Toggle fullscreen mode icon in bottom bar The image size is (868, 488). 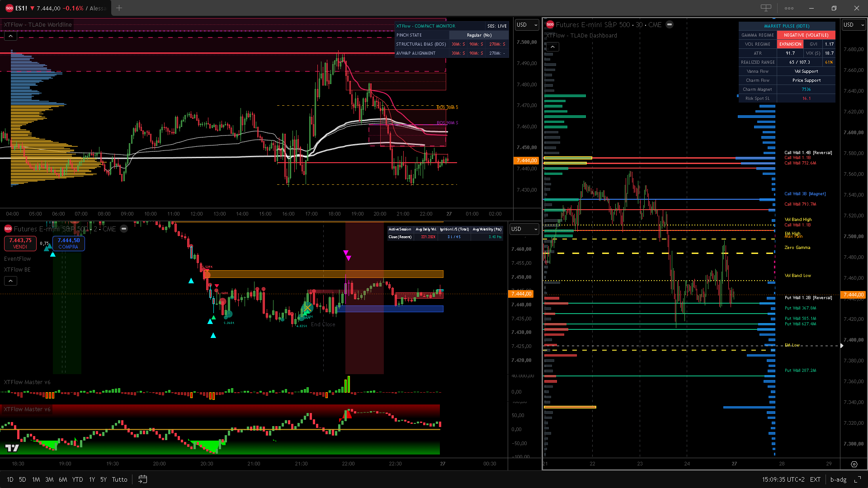857,479
